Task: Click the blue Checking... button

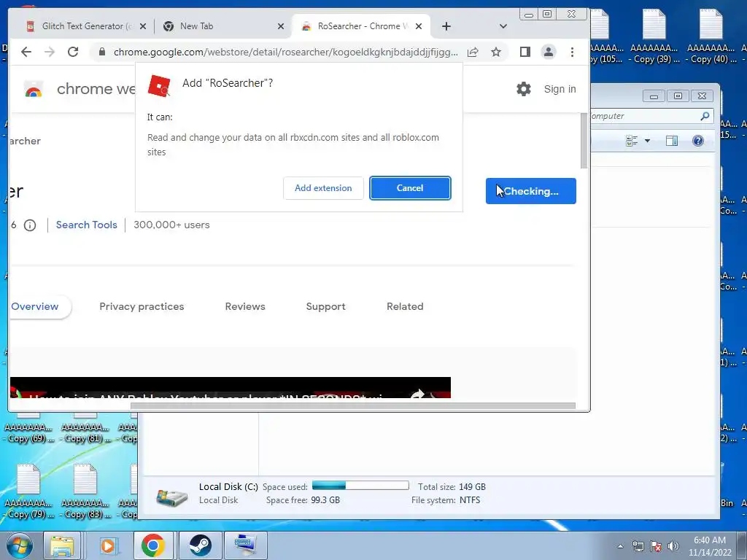Action: point(531,191)
